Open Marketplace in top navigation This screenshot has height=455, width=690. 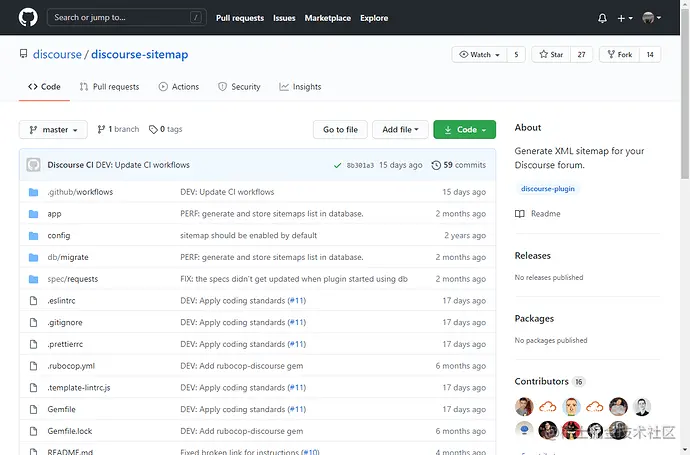click(328, 18)
